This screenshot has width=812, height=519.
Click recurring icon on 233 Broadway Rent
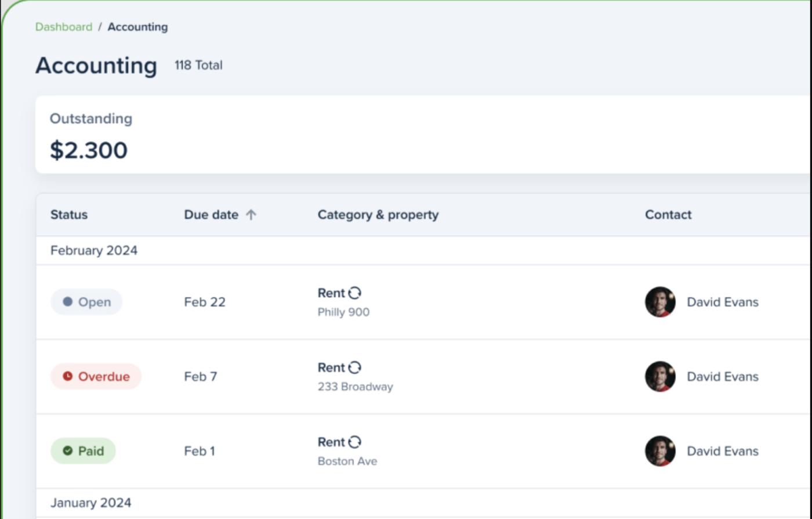[x=355, y=367]
